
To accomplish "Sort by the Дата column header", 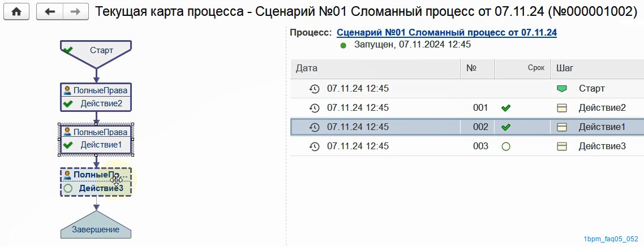I will pyautogui.click(x=375, y=68).
